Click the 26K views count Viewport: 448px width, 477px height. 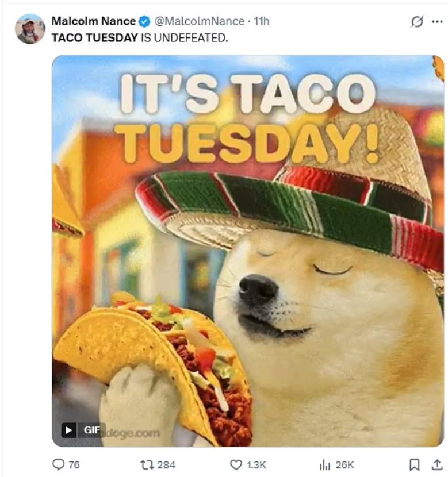tap(344, 465)
